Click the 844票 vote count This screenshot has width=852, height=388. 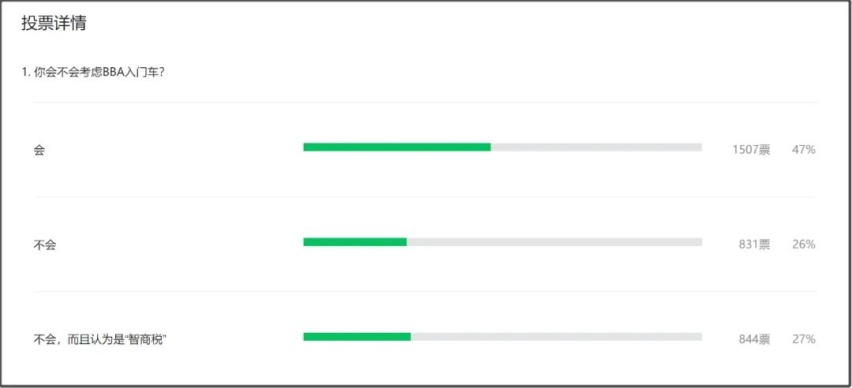coord(754,340)
